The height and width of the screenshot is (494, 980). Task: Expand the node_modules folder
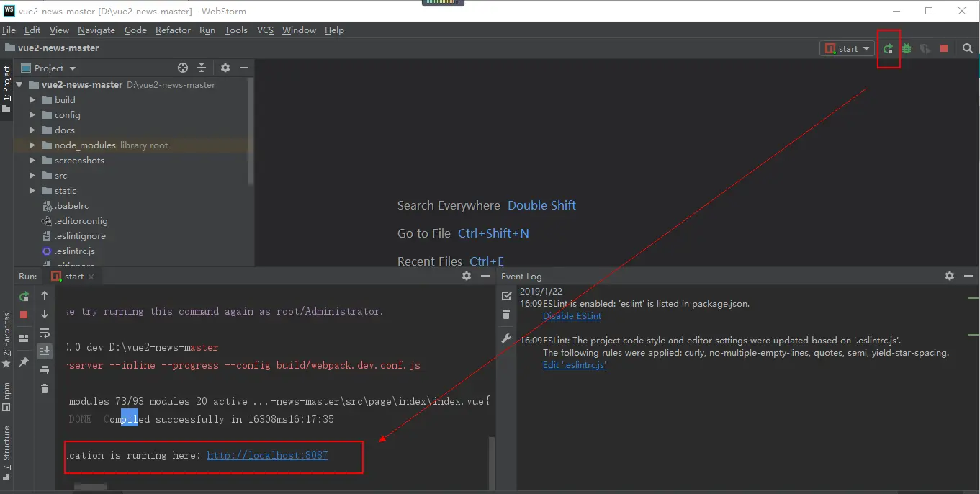tap(32, 145)
